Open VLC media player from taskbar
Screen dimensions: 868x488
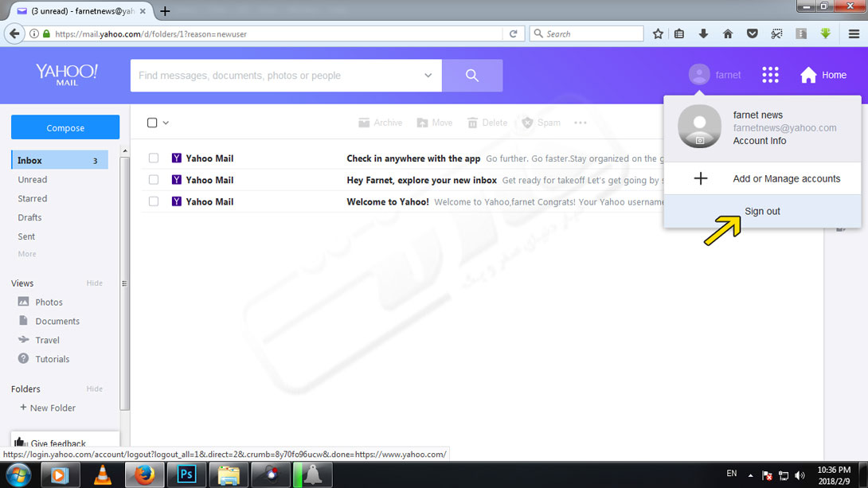pyautogui.click(x=103, y=474)
